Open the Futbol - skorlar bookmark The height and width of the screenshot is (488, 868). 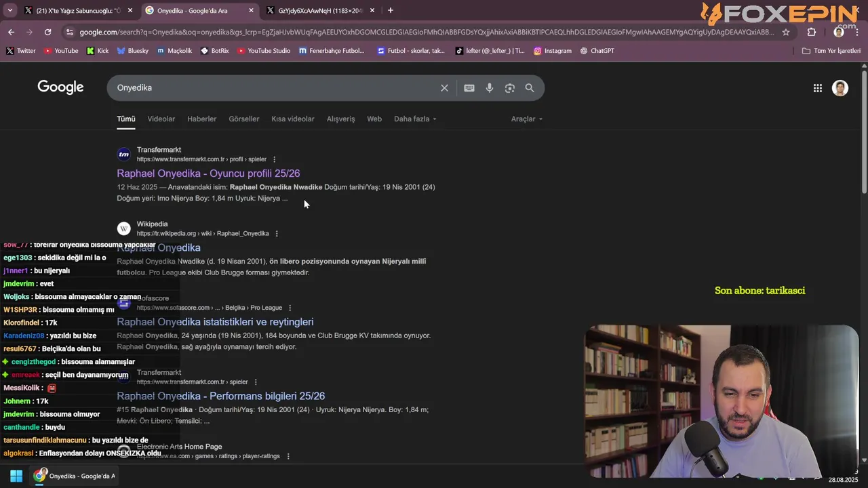411,51
